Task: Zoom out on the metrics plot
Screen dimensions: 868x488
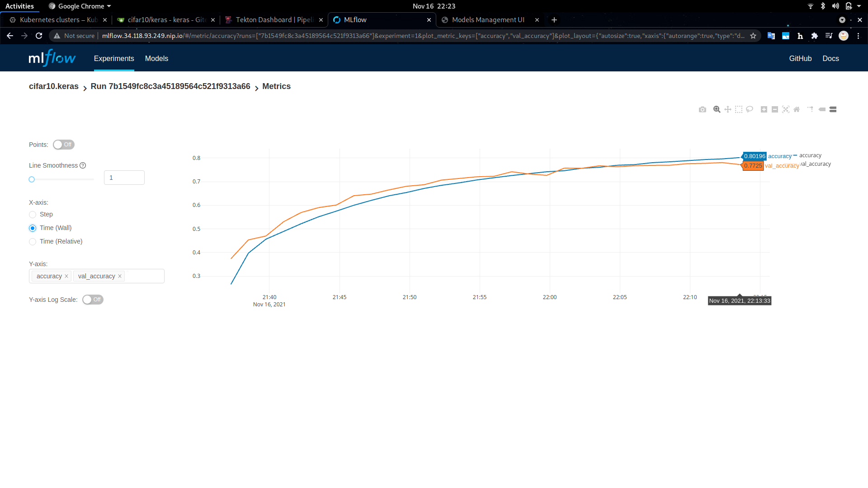Action: [x=774, y=109]
